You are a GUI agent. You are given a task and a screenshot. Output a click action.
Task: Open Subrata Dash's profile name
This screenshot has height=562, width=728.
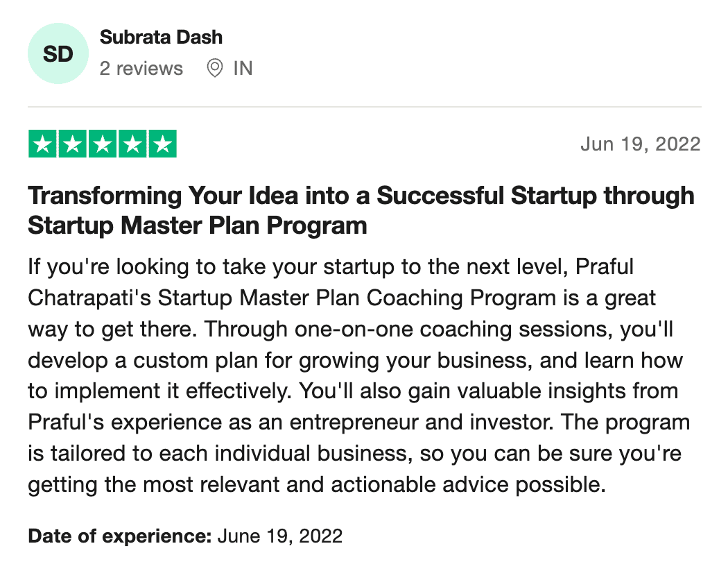(161, 37)
